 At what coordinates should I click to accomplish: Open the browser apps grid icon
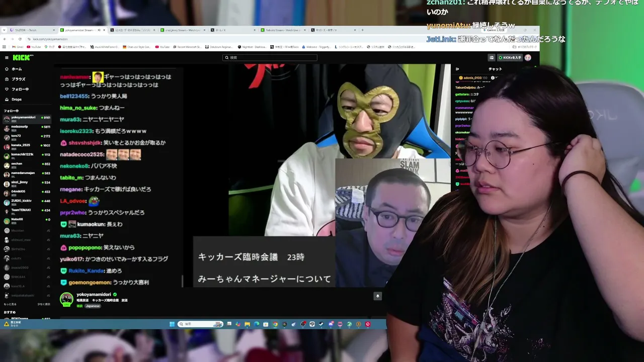(4, 47)
